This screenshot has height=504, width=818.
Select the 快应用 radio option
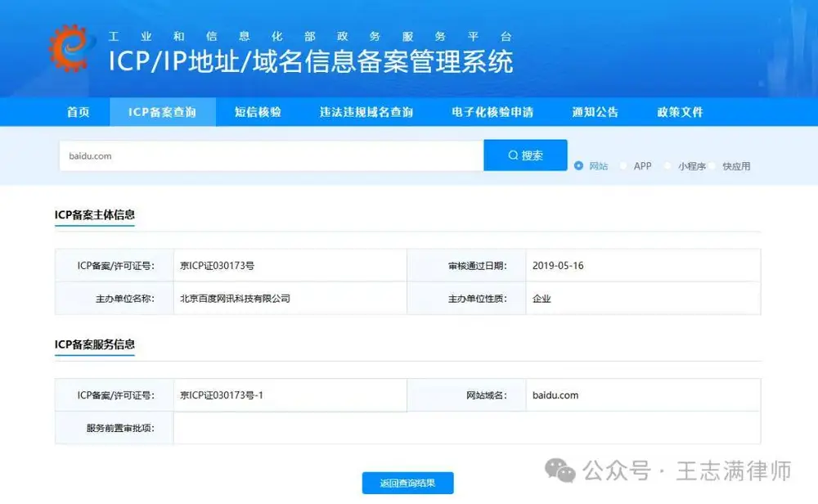[x=712, y=166]
